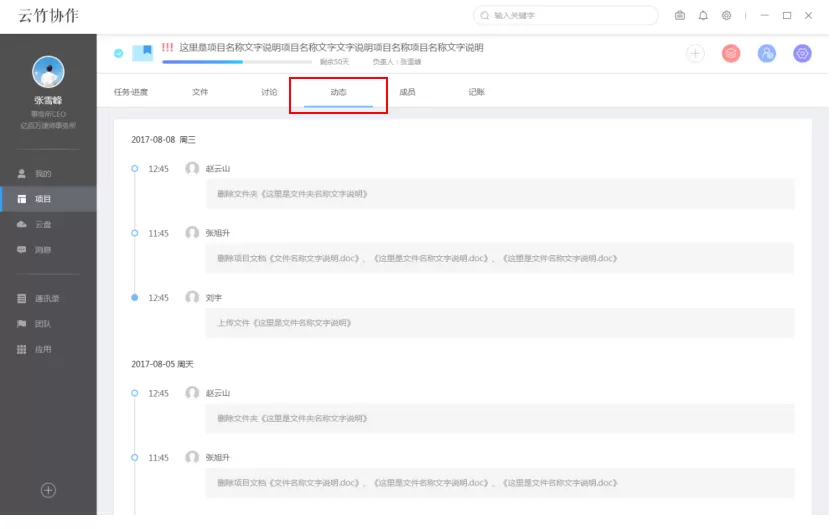Click the 11:45 time under 2017-08-05
Image resolution: width=835 pixels, height=529 pixels.
point(159,458)
